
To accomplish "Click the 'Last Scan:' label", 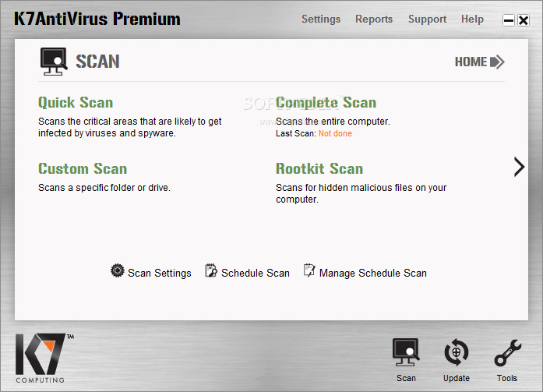I will (x=296, y=134).
